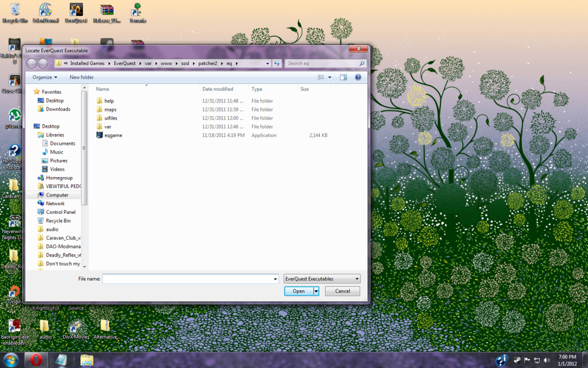
Task: Jump to sod in the address breadcrumb
Action: 185,63
